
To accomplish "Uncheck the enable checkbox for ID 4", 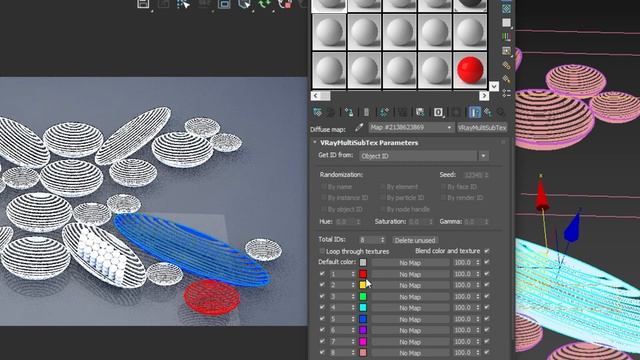I will pyautogui.click(x=322, y=307).
